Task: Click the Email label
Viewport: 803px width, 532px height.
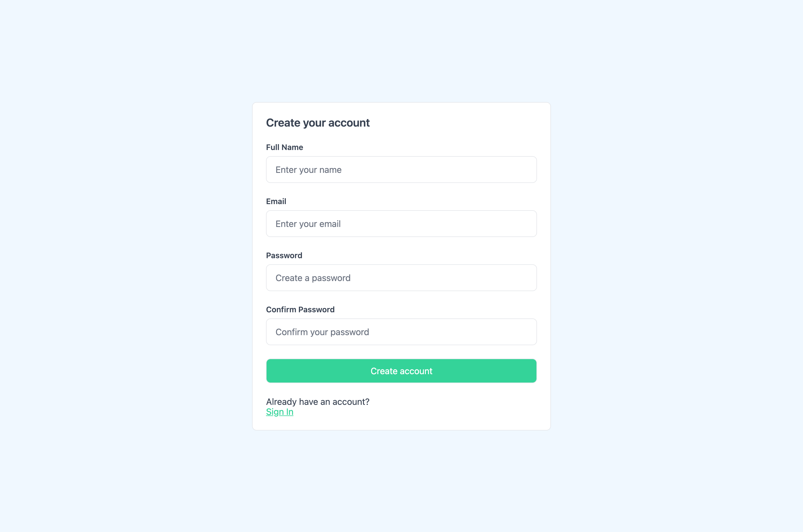Action: [x=276, y=201]
